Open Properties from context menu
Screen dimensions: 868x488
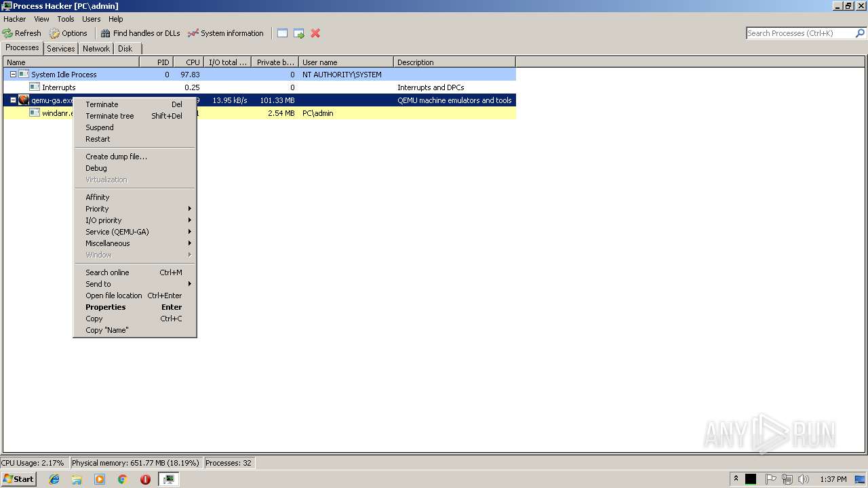135,307
